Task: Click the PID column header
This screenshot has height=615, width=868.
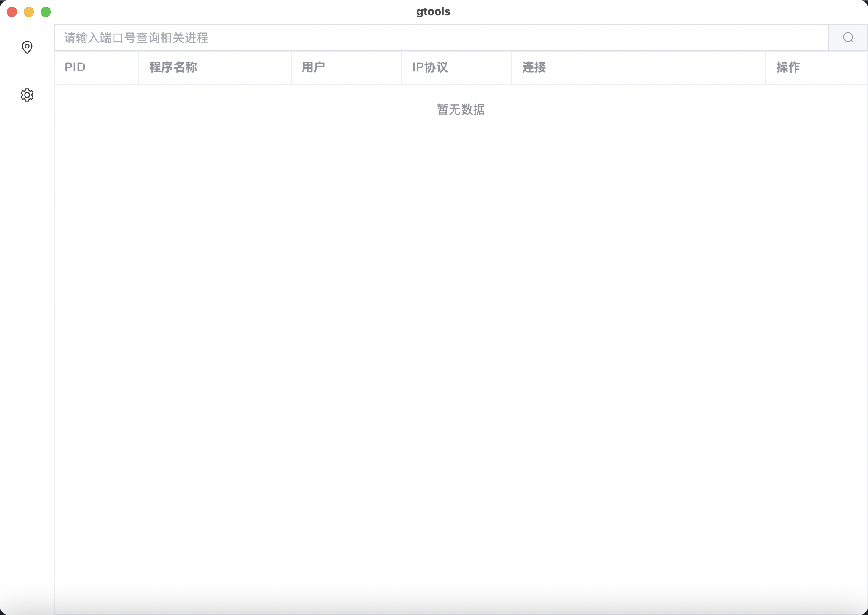Action: (75, 67)
